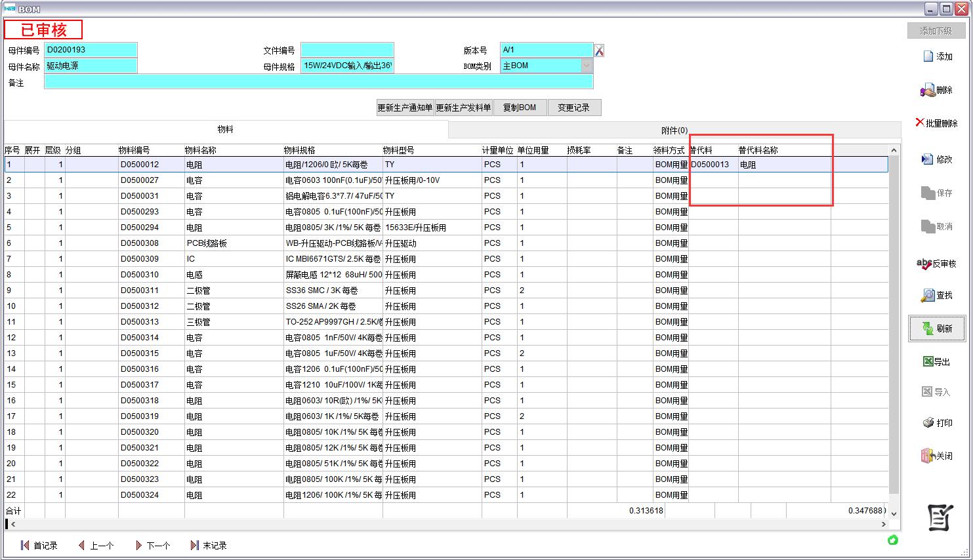Screen dimensions: 973x560
Task: Click the 更新生产通知单 button
Action: point(405,108)
